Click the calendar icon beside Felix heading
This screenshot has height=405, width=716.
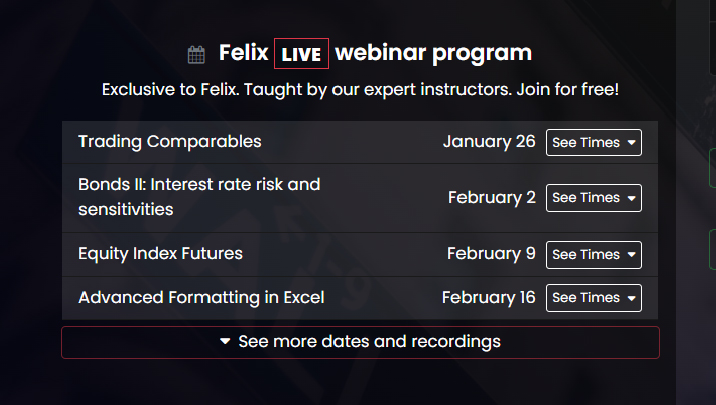[x=196, y=54]
